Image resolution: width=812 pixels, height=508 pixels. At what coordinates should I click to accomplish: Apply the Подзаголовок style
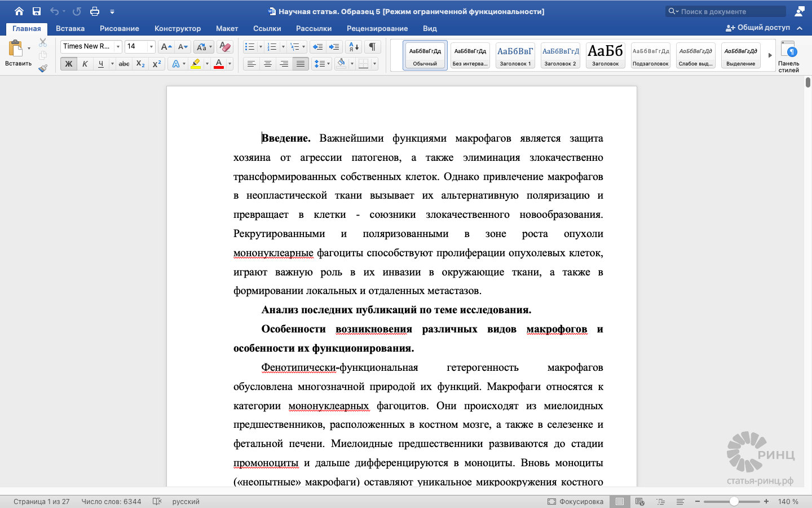click(651, 55)
